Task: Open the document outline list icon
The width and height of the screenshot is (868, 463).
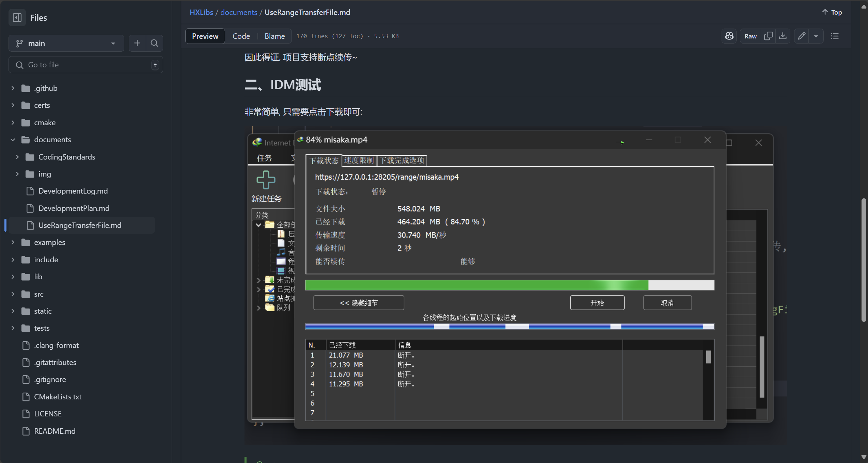Action: pyautogui.click(x=835, y=36)
